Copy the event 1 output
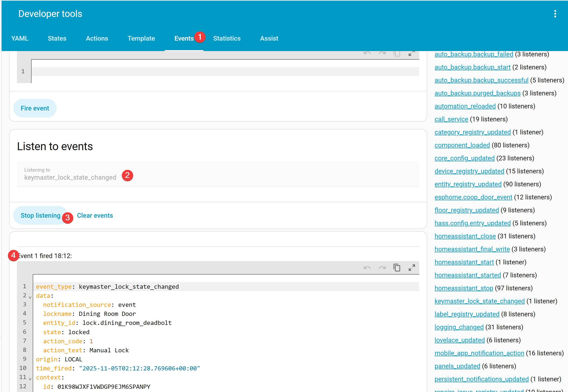This screenshot has width=568, height=392. pos(397,267)
